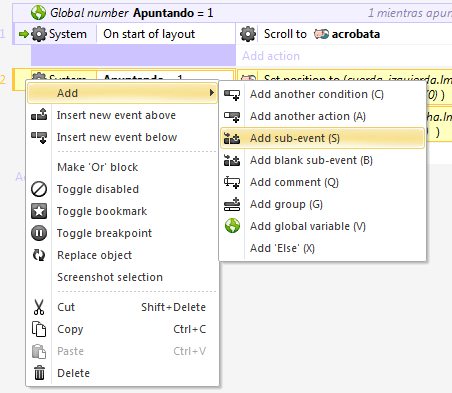Click the Add another action icon
This screenshot has width=452, height=393.
(x=232, y=117)
